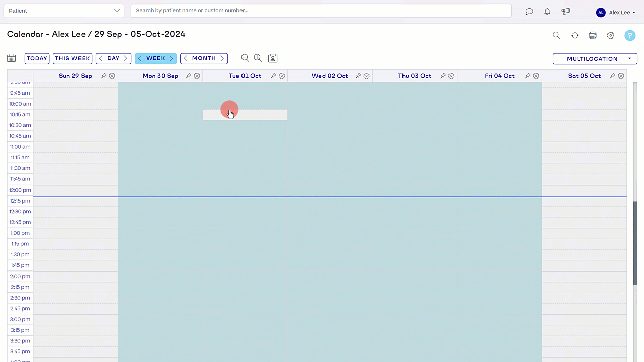
Task: Switch to Month view
Action: pyautogui.click(x=204, y=58)
